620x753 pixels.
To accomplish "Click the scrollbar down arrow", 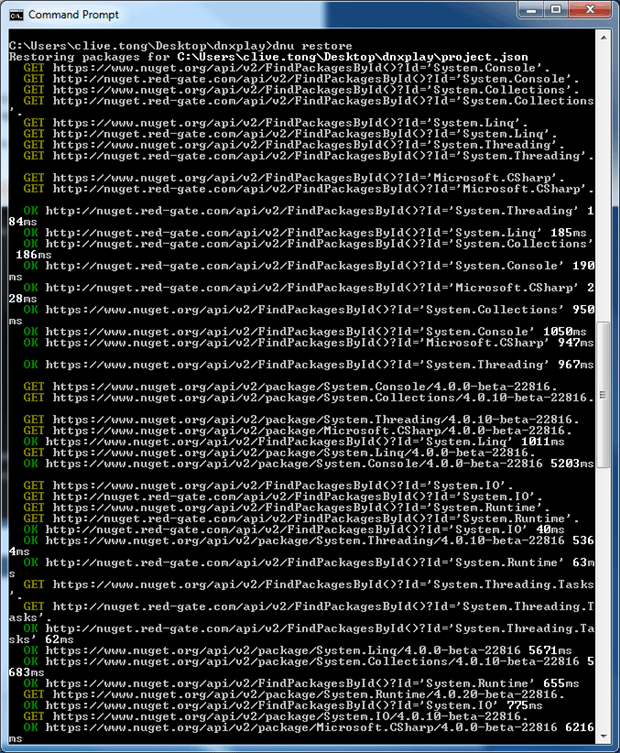I will (x=603, y=736).
